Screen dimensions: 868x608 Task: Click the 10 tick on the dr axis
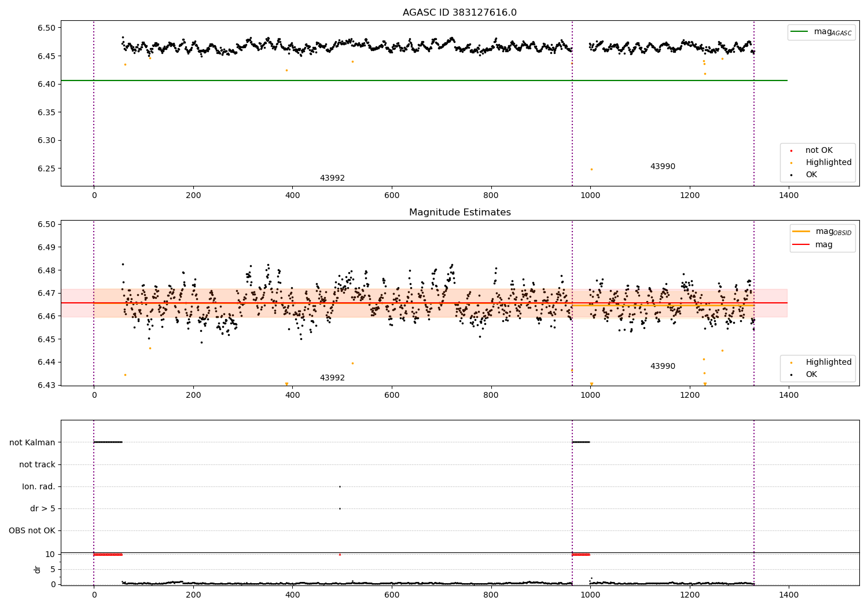(50, 554)
